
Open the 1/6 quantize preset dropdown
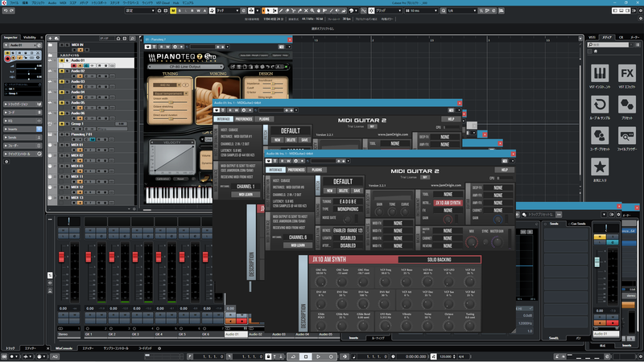click(462, 10)
